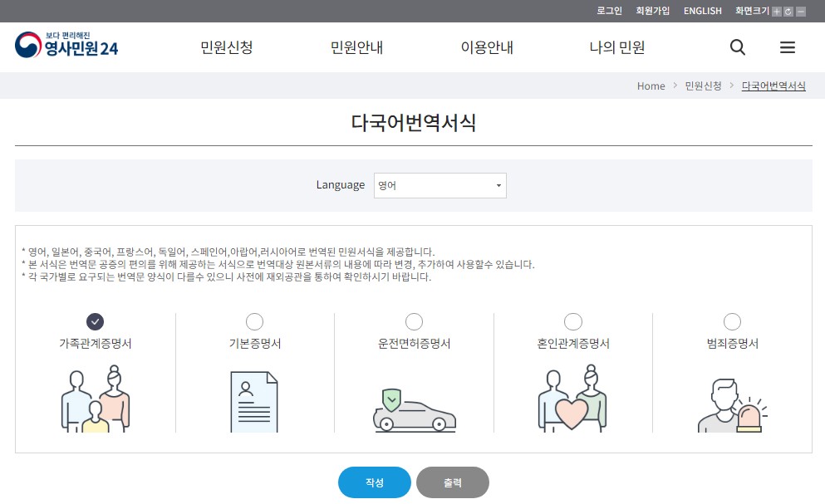Viewport: 825px width, 504px height.
Task: Click the 화면크기 label
Action: pyautogui.click(x=752, y=11)
